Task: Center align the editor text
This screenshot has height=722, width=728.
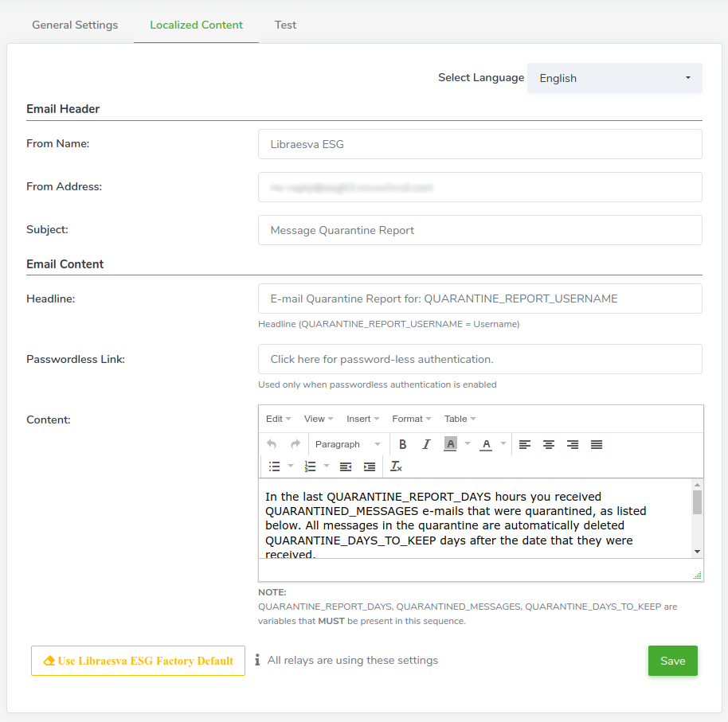Action: click(549, 444)
